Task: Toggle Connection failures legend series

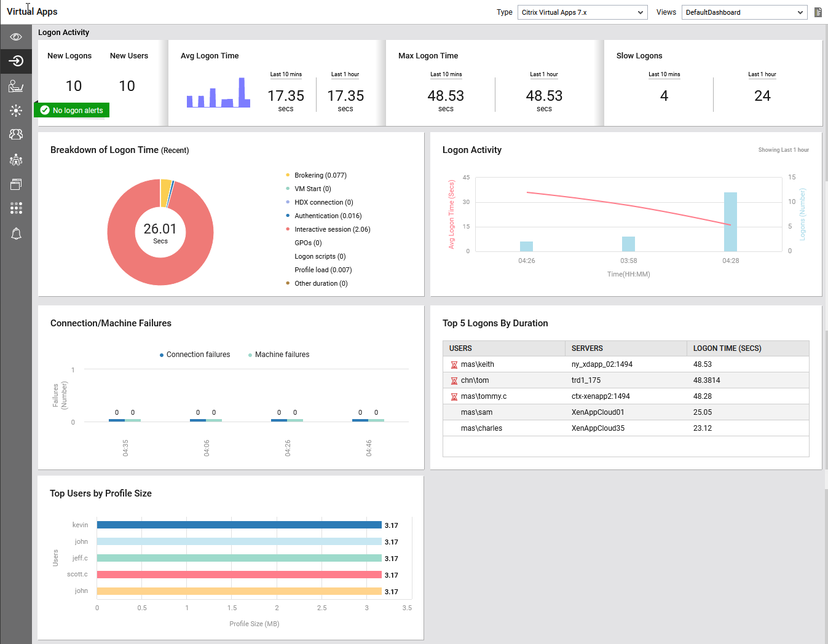Action: click(x=195, y=355)
